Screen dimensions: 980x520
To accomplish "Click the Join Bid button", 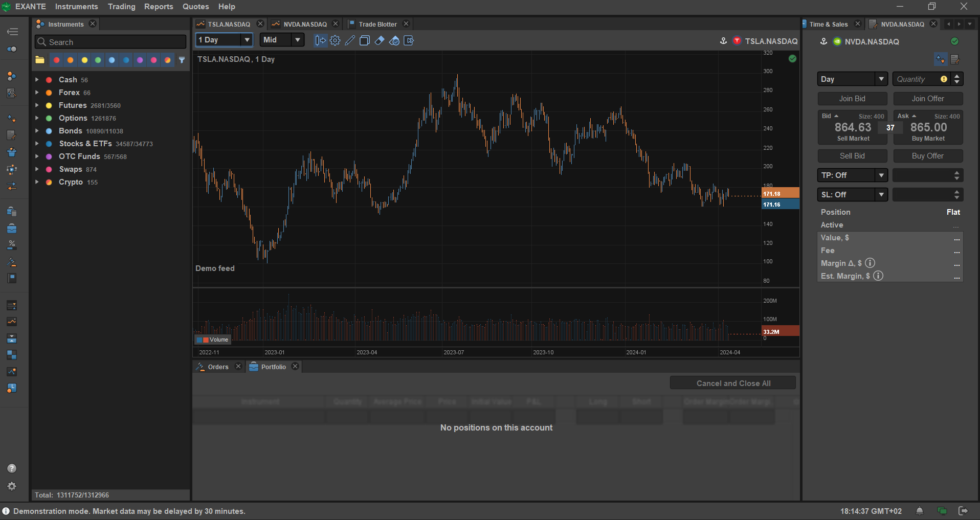I will coord(852,99).
